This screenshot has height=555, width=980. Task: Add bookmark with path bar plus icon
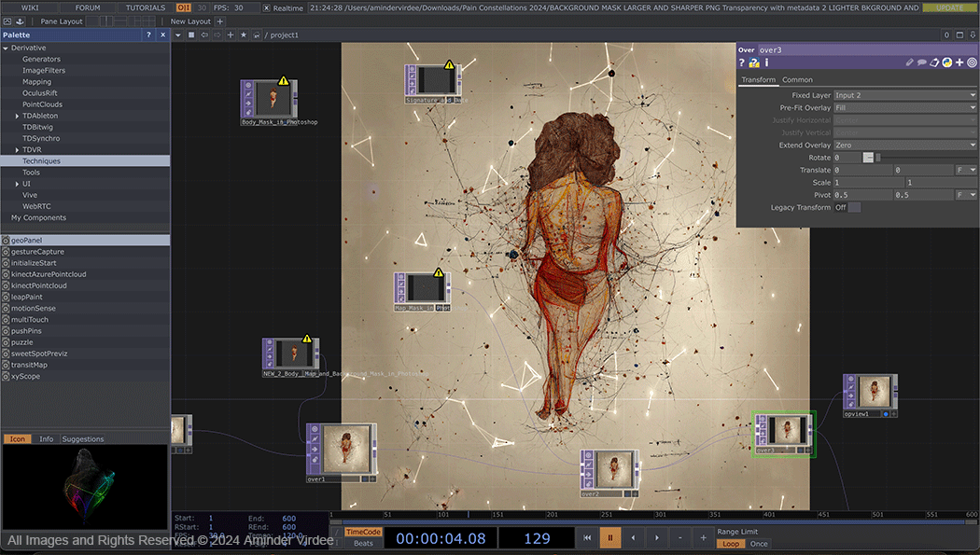point(231,35)
